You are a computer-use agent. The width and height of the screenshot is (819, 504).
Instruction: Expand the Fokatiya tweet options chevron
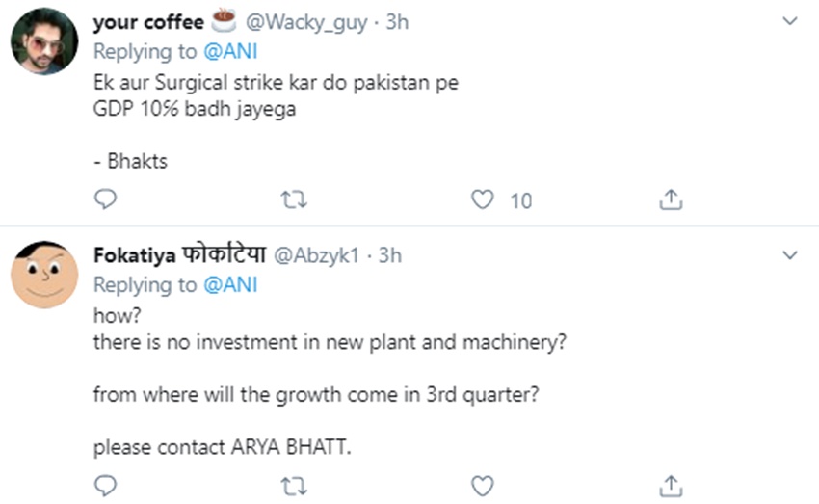click(790, 255)
